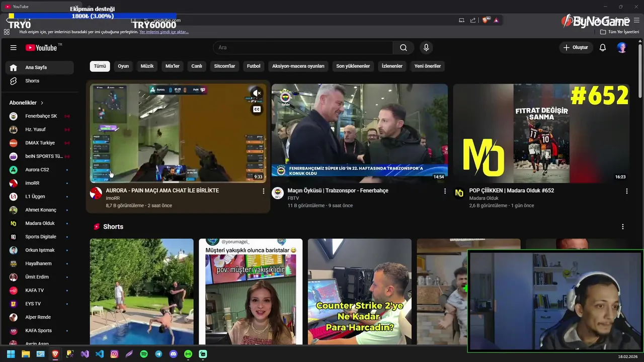
Task: Open options menu for Maçın Öyküsü video
Action: click(x=445, y=191)
